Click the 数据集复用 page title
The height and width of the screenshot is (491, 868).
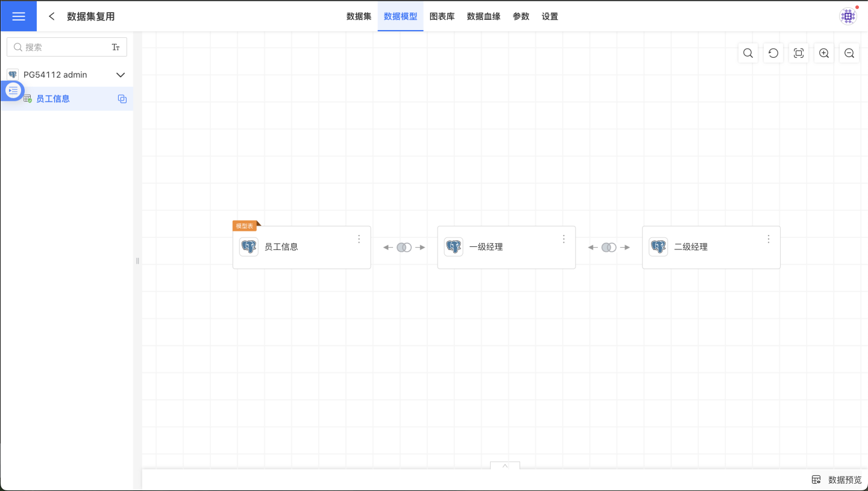[x=91, y=16]
